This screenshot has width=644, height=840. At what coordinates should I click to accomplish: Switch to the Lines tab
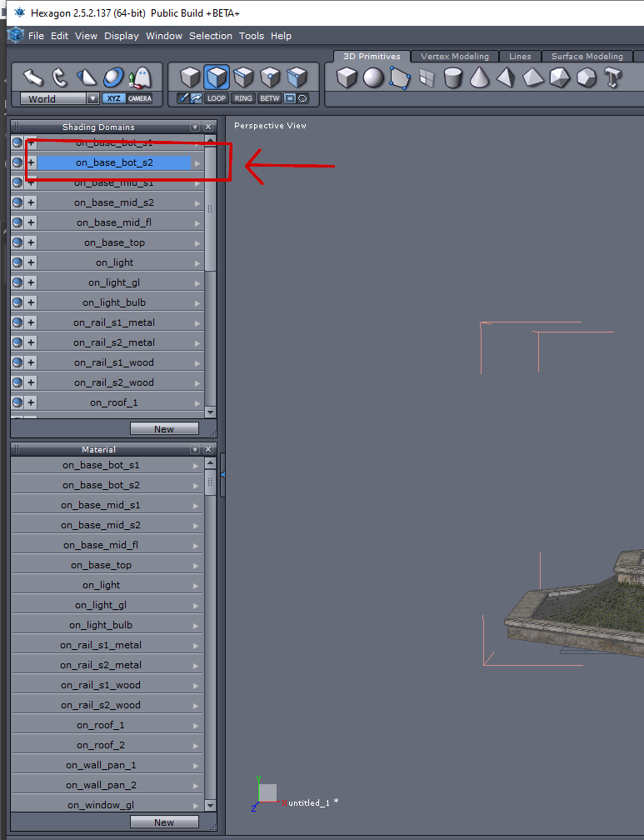(x=520, y=57)
